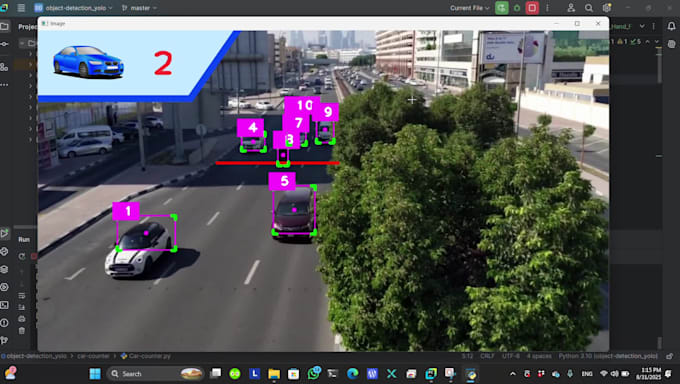The image size is (680, 384).
Task: Click the red Stop button in toolbar
Action: 532,8
